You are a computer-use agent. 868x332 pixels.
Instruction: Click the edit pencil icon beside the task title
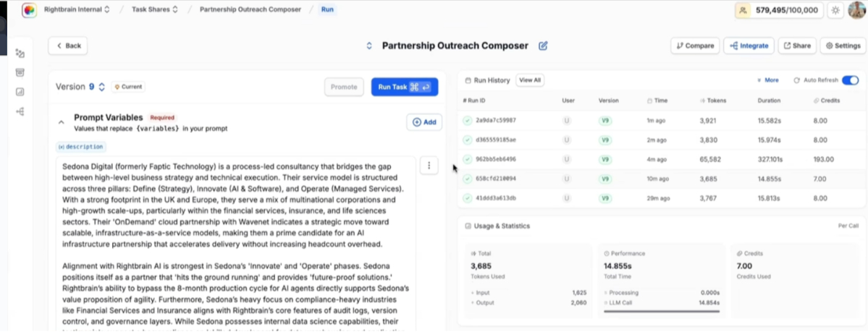pos(543,46)
